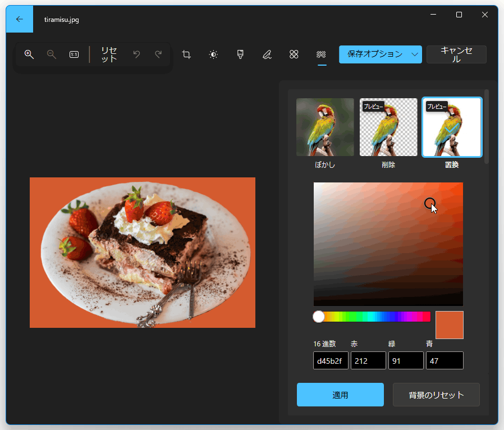504x430 pixels.
Task: Click the panel's vertical scrollbar
Action: 487,127
